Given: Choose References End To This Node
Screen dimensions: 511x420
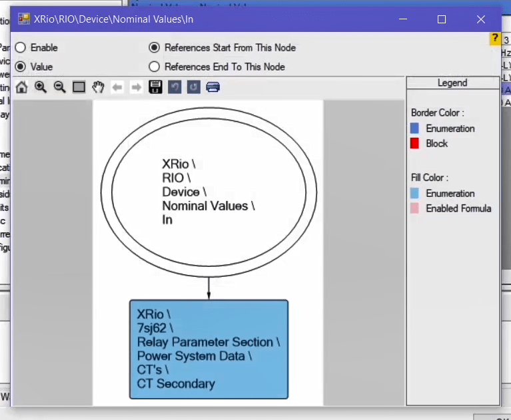Looking at the screenshot, I should click(155, 67).
